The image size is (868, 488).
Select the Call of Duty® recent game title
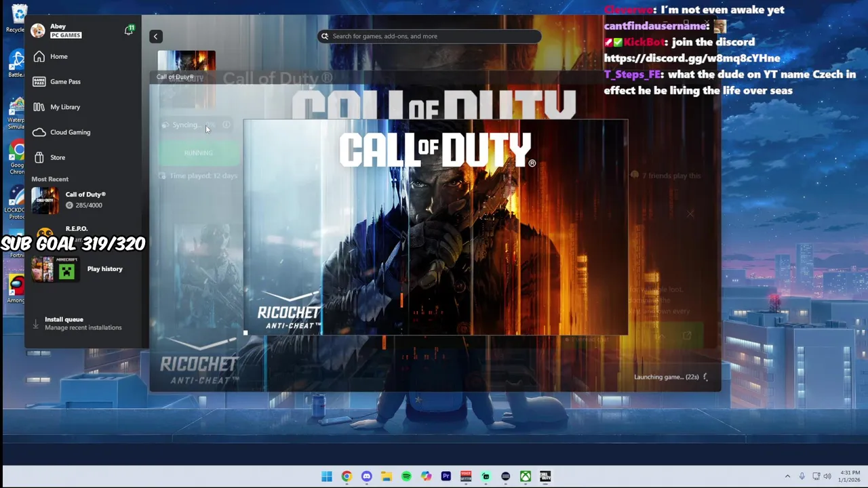pyautogui.click(x=85, y=195)
